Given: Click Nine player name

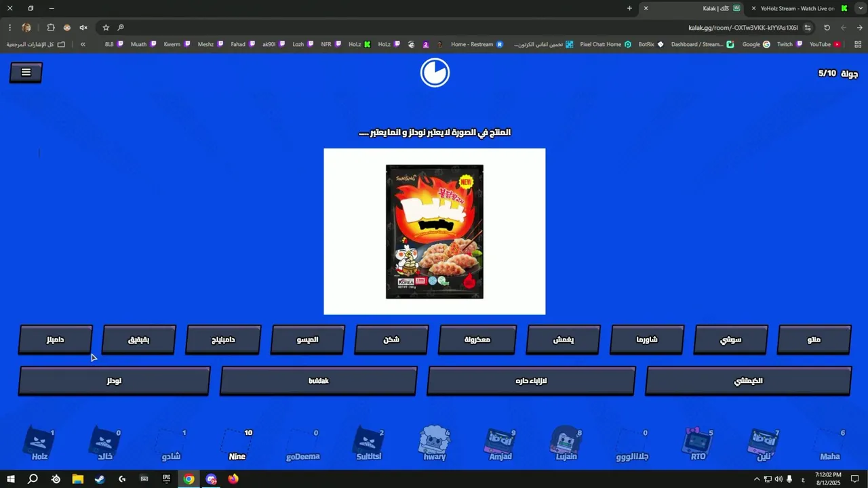Looking at the screenshot, I should pyautogui.click(x=237, y=457).
